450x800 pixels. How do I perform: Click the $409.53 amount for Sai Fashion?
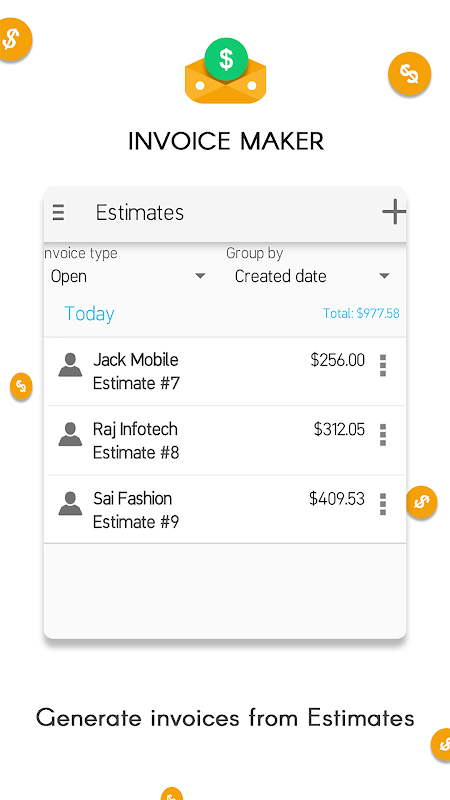(337, 498)
